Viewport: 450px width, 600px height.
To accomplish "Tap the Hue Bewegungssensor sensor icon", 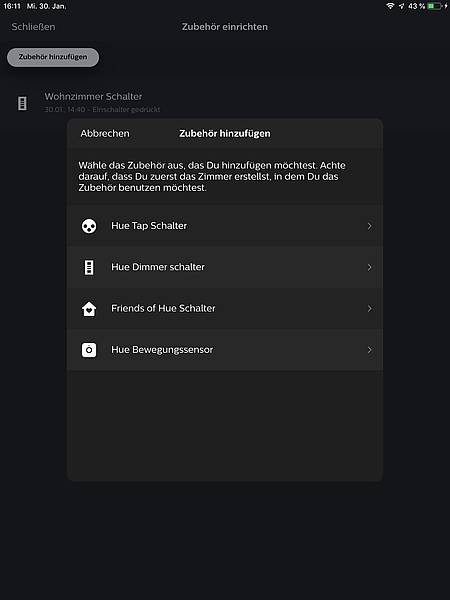I will (89, 350).
